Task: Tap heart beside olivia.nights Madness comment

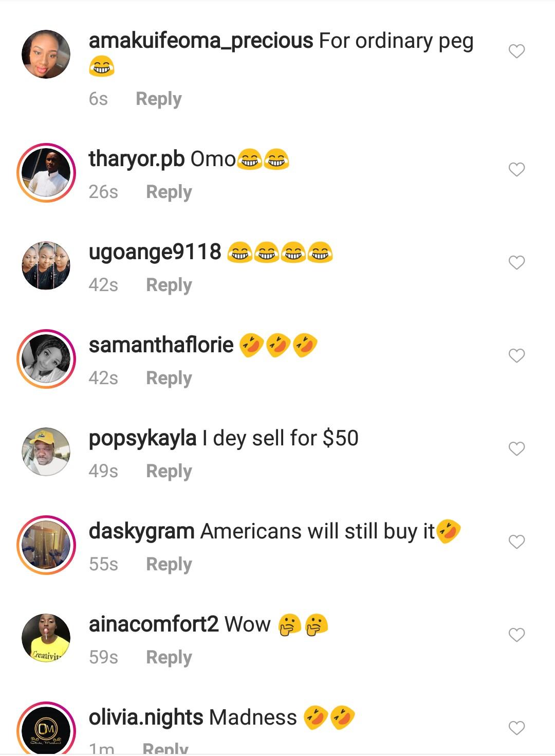Action: 516,728
